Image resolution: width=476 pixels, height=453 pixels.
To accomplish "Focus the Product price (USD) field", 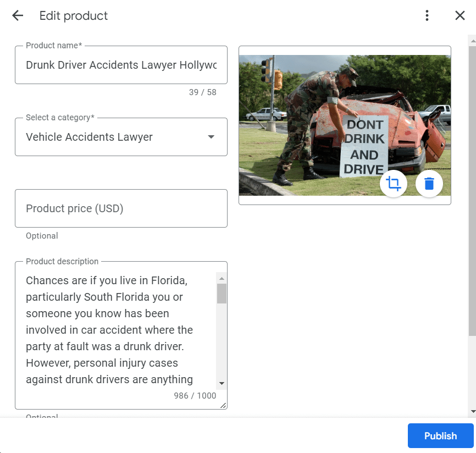I will coord(121,208).
